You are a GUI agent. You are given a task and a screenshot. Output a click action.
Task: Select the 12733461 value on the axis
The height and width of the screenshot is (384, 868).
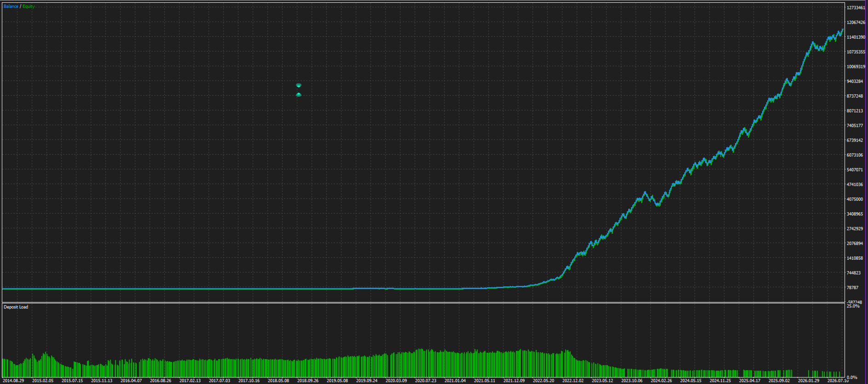tap(856, 8)
